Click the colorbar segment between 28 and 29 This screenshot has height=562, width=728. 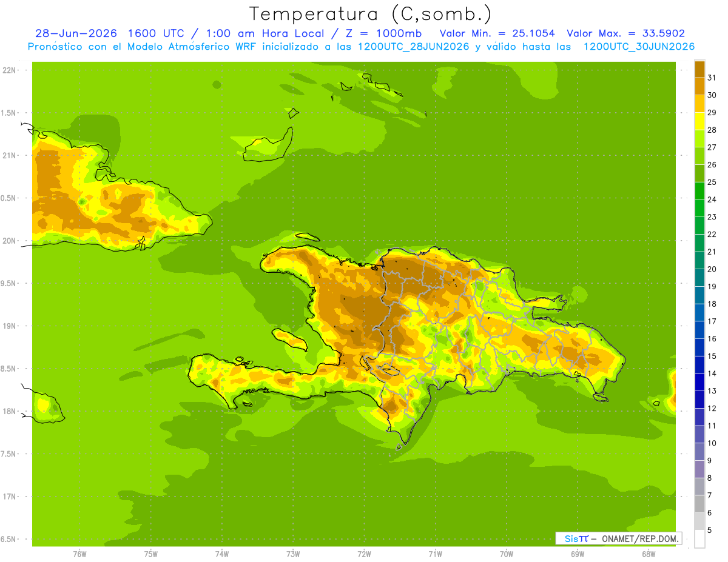699,121
